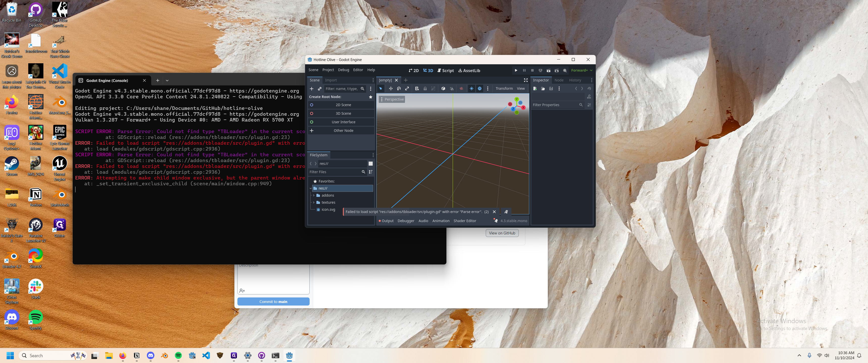This screenshot has height=363, width=868.
Task: Toggle use local space cube icon
Action: click(x=443, y=88)
